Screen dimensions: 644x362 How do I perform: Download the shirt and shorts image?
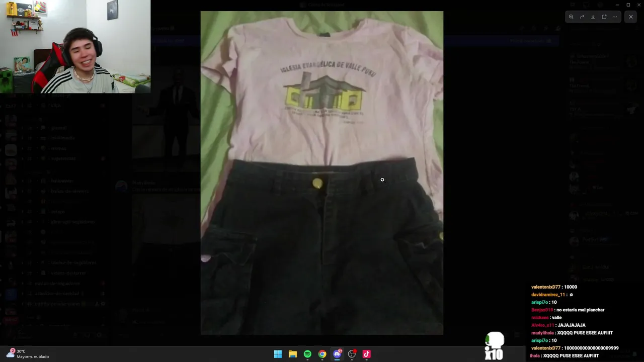tap(593, 17)
